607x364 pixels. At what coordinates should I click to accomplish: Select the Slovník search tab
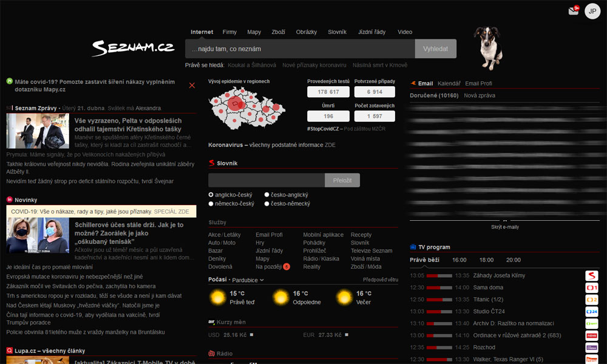tap(337, 32)
